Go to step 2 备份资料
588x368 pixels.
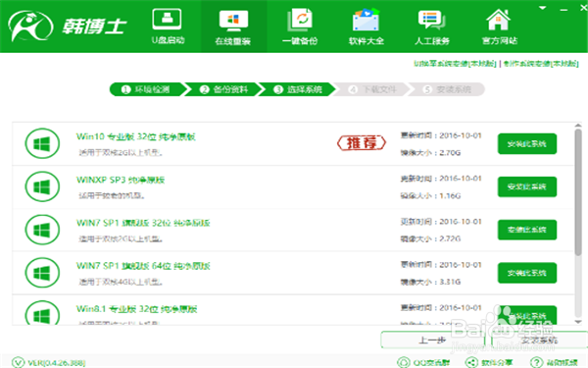(x=224, y=89)
